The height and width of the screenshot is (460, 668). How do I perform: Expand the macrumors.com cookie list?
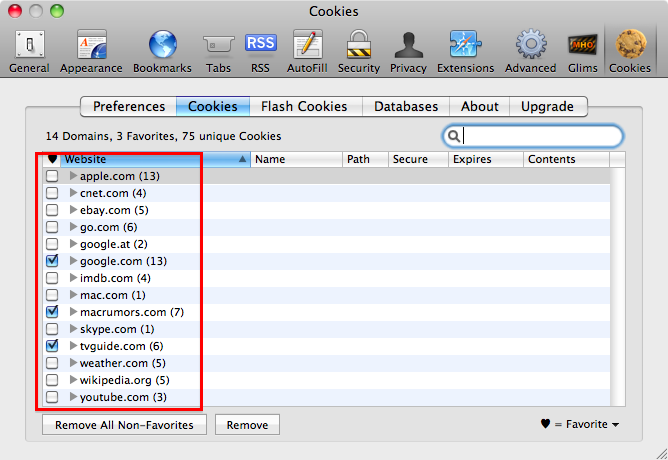tap(73, 312)
